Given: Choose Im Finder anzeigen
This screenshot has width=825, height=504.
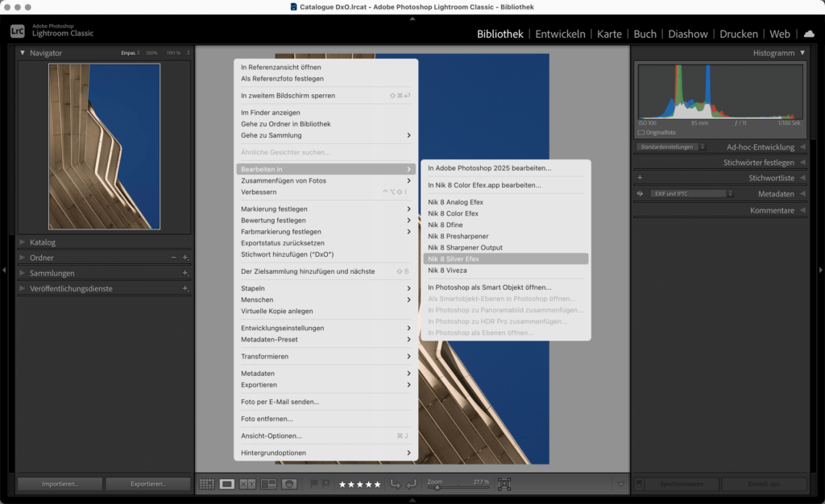Looking at the screenshot, I should (325, 113).
